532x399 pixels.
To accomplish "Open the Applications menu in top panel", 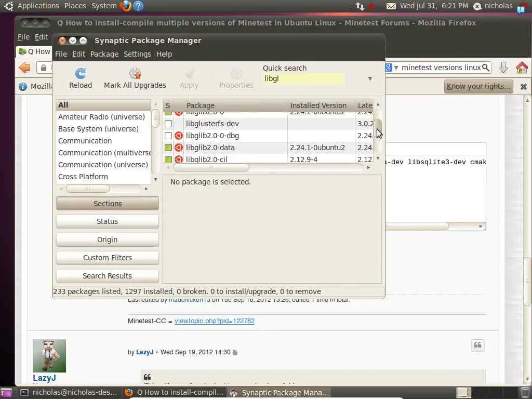I will [x=38, y=6].
